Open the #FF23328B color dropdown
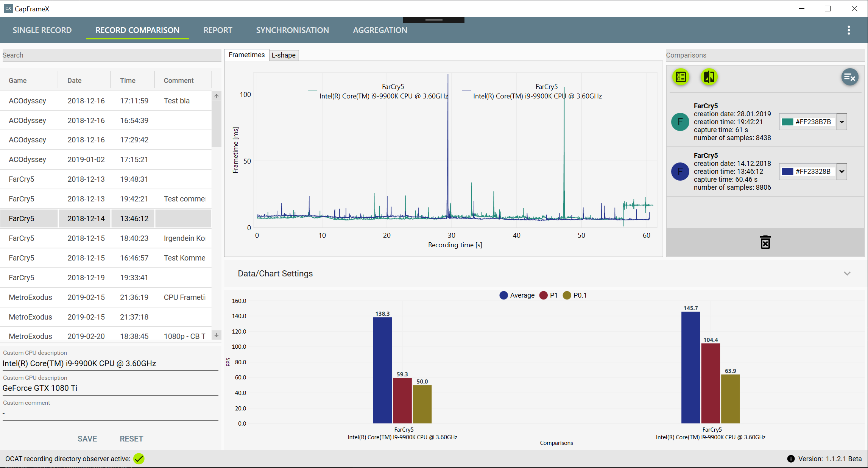The height and width of the screenshot is (468, 868). tap(842, 172)
